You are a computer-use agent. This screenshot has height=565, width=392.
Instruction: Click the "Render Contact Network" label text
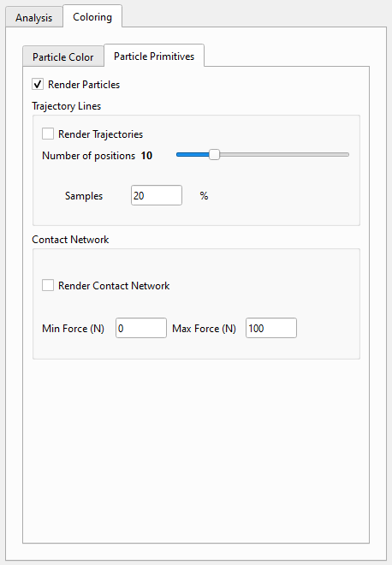pos(114,286)
